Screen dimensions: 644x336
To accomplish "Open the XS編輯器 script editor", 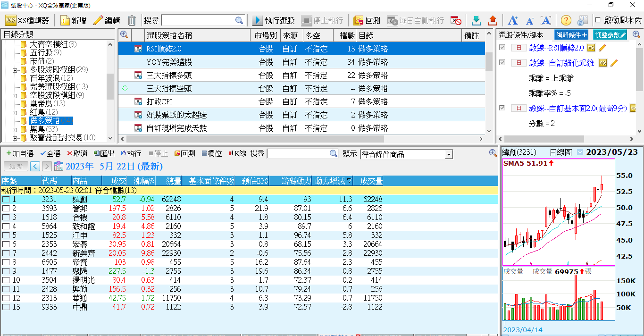I will coord(27,20).
